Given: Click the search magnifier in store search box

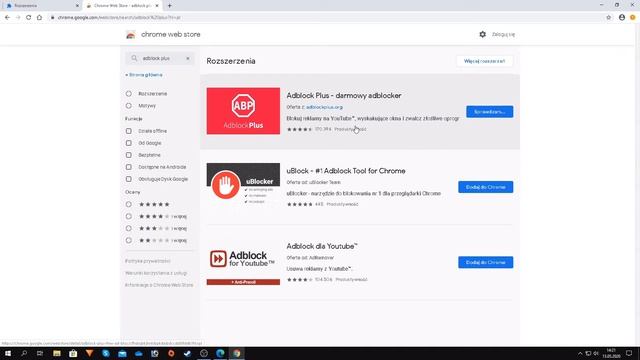Looking at the screenshot, I should [134, 58].
